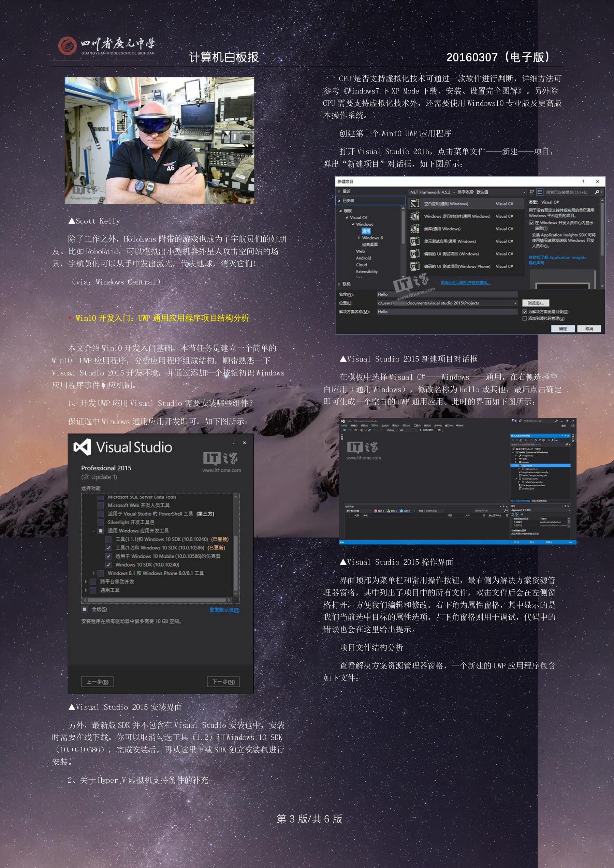Check the 添加到源代码管理 checkbox
Image resolution: width=614 pixels, height=868 pixels.
coord(524,319)
